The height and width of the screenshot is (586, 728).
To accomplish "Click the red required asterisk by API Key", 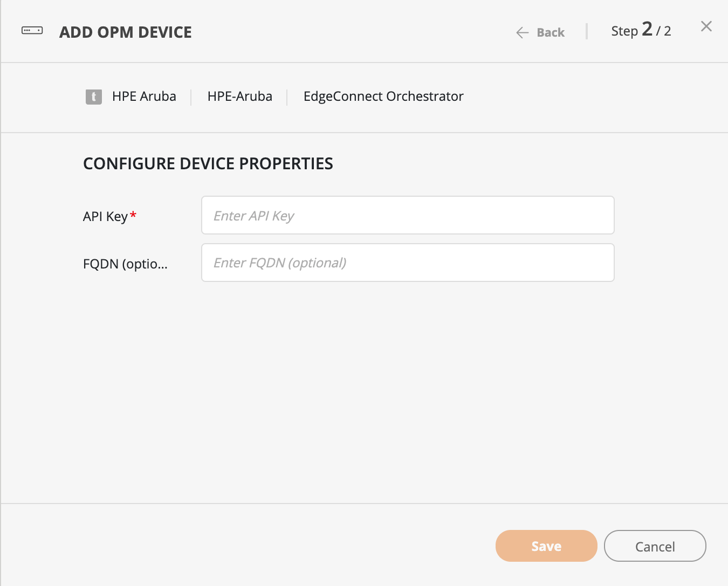I will [x=133, y=215].
